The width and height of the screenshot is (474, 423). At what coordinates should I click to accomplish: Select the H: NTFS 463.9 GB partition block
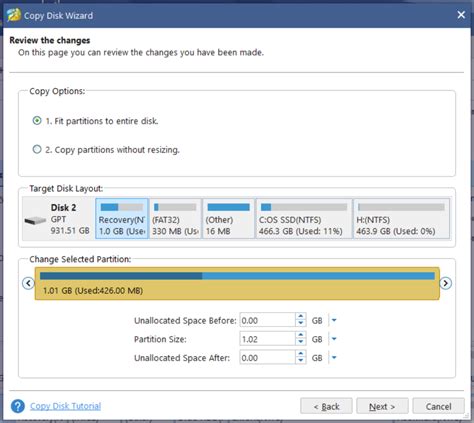[x=401, y=219]
